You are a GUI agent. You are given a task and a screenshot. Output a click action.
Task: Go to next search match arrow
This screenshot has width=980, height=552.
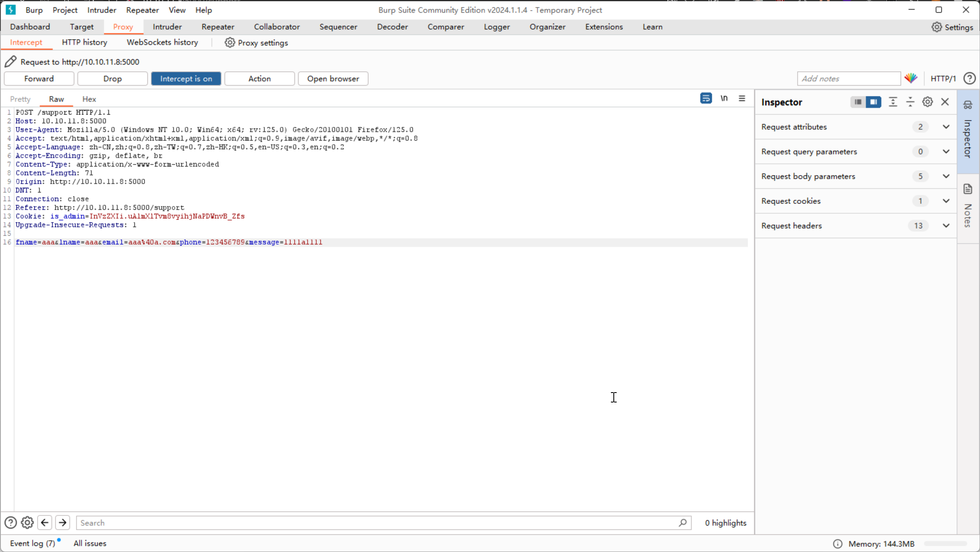[63, 522]
